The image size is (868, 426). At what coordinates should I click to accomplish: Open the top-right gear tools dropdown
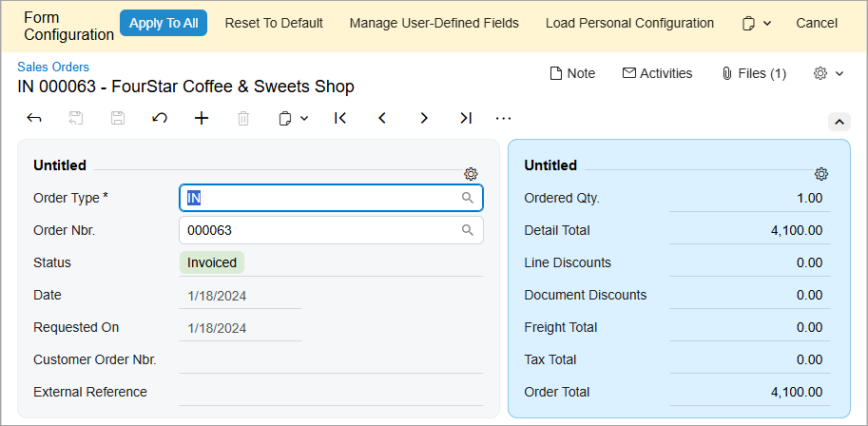pyautogui.click(x=828, y=73)
